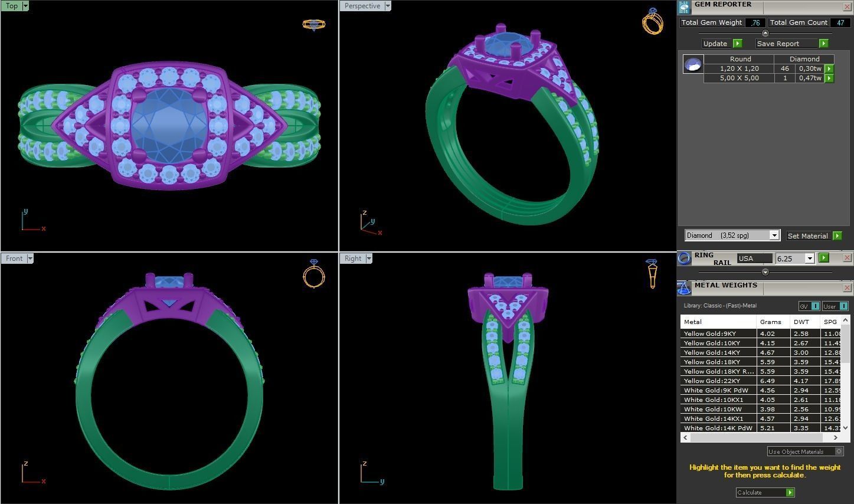The width and height of the screenshot is (854, 504).
Task: Click metal list vertical scrollbar down arrow
Action: [x=846, y=428]
